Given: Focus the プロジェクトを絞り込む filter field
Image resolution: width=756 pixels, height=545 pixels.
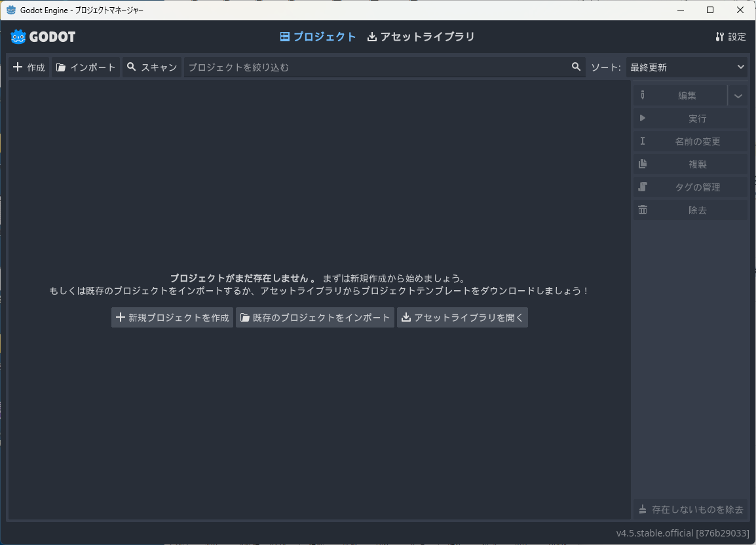Looking at the screenshot, I should pyautogui.click(x=385, y=67).
